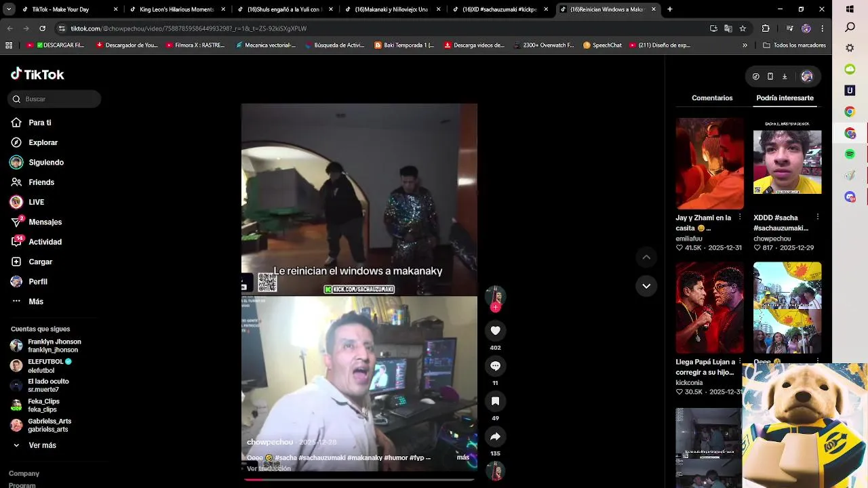Switch to Makanaki y Niñoviejo tab
The width and height of the screenshot is (868, 488).
(391, 9)
